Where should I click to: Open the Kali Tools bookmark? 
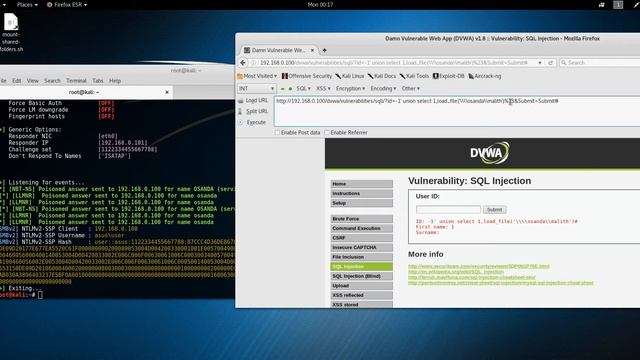click(414, 76)
